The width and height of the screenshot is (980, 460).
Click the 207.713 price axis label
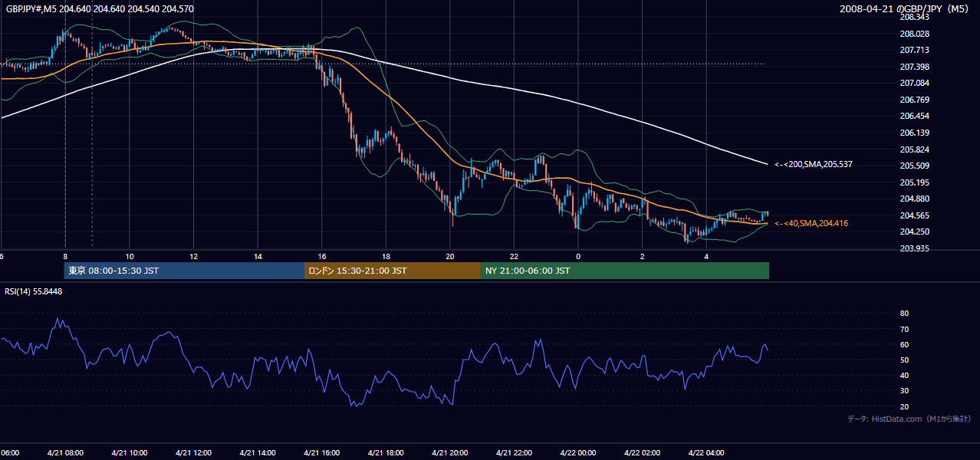(x=915, y=50)
